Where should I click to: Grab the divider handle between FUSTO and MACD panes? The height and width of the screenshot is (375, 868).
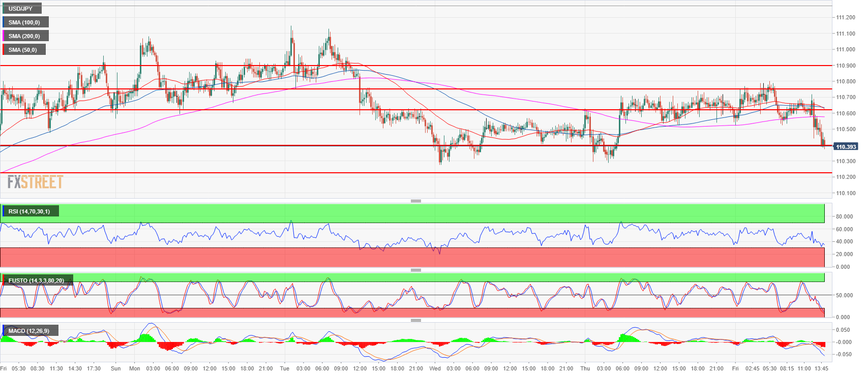point(416,320)
